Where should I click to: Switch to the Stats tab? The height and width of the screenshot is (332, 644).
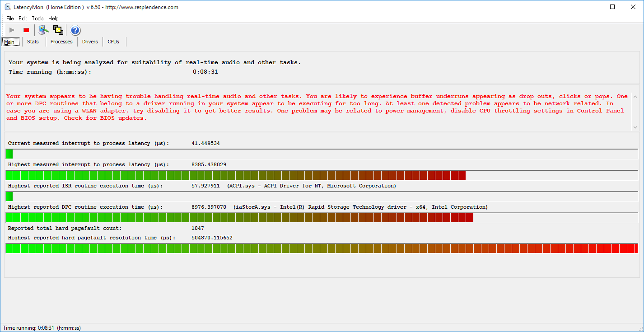[33, 42]
